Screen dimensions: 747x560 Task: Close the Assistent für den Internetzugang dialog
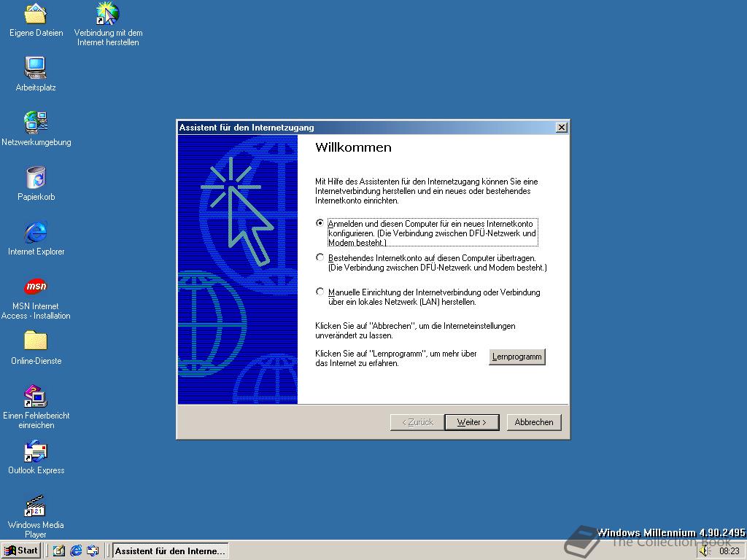point(562,127)
